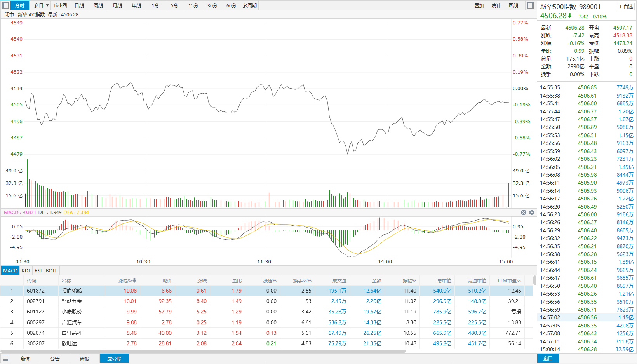Select the 盘口 button
This screenshot has height=364, width=637.
[548, 358]
